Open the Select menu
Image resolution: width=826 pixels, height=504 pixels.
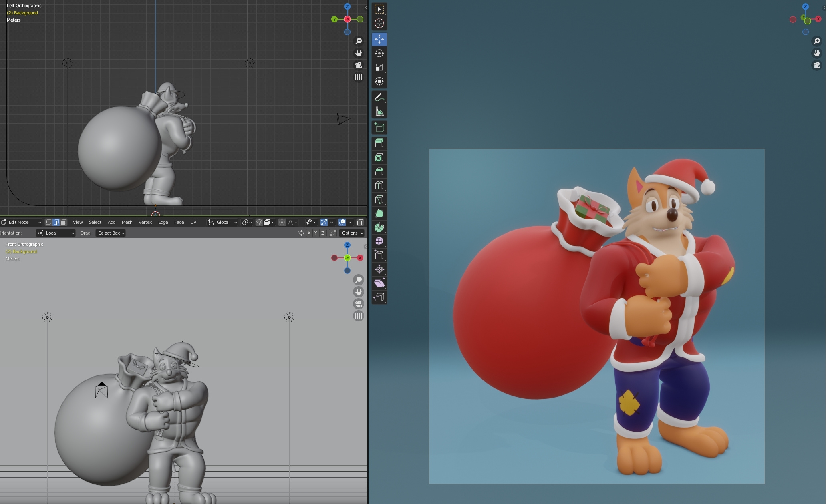click(x=95, y=222)
